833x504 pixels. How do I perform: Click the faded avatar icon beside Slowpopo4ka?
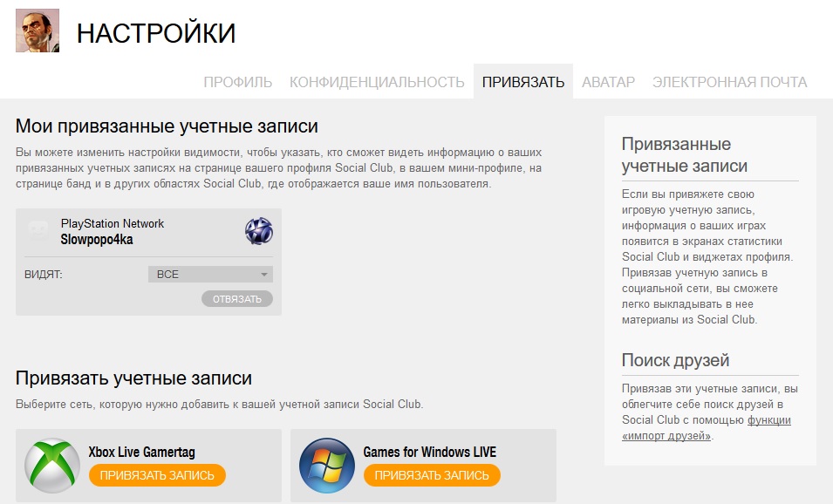pyautogui.click(x=38, y=232)
